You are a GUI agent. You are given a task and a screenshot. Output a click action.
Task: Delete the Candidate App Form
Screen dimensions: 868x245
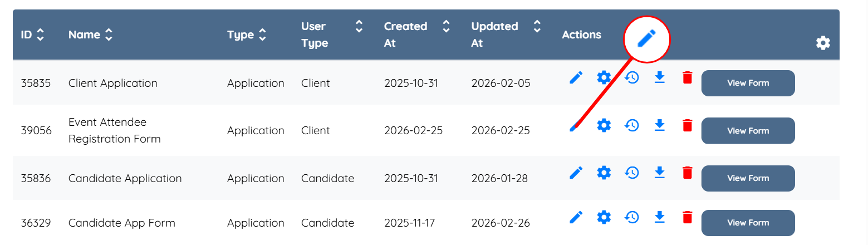coord(687,217)
